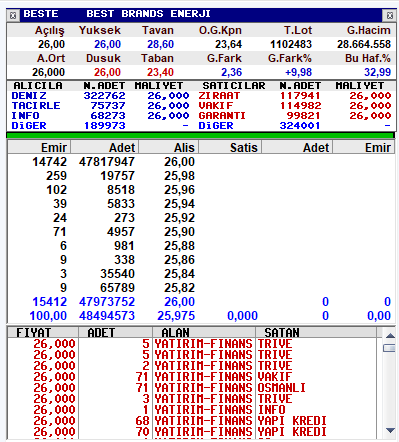
Task: Click the G.Hacim value 28.664.558
Action: (364, 44)
